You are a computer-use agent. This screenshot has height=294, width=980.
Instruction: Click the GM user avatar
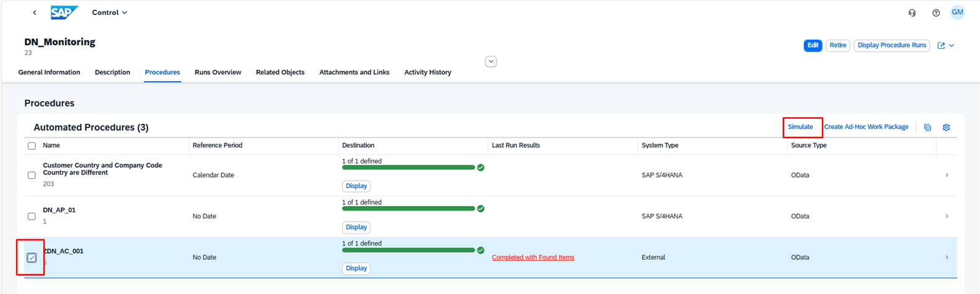(x=957, y=12)
